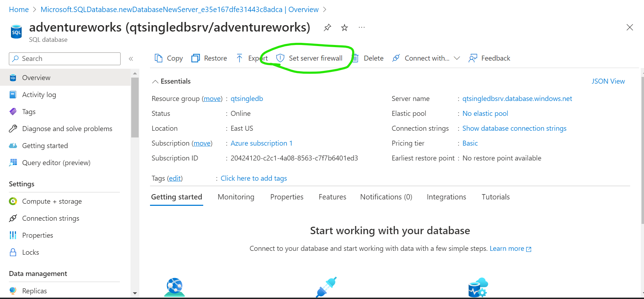This screenshot has width=644, height=299.
Task: Open the Learn more external link
Action: tap(510, 248)
